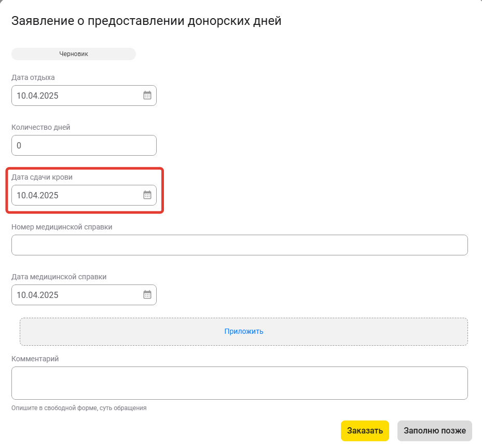
Task: Click the Заявление о предоставлении донорских дней heading
Action: pos(146,21)
